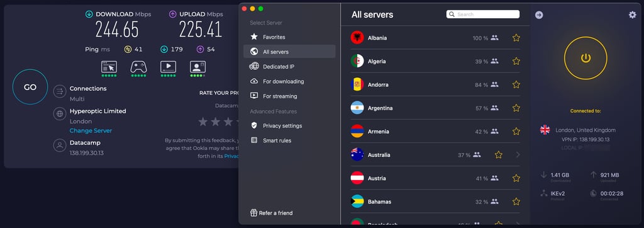
Task: Toggle the yellow VPN power button
Action: point(586,58)
